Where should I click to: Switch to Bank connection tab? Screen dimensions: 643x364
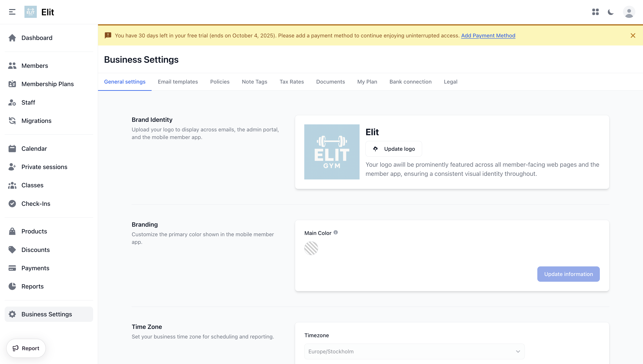click(x=411, y=82)
